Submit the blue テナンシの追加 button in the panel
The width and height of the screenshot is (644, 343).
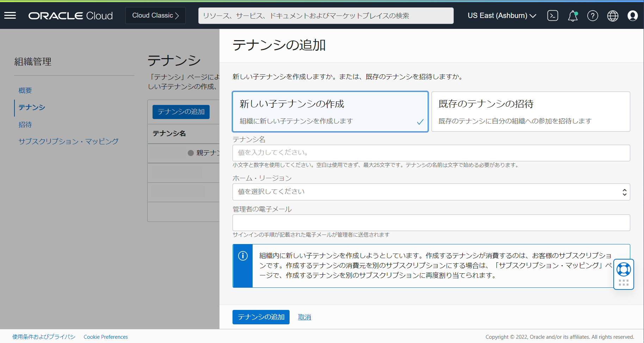(x=261, y=317)
